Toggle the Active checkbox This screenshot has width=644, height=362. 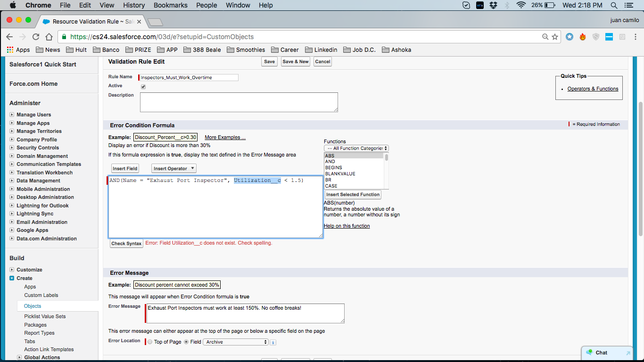[143, 87]
